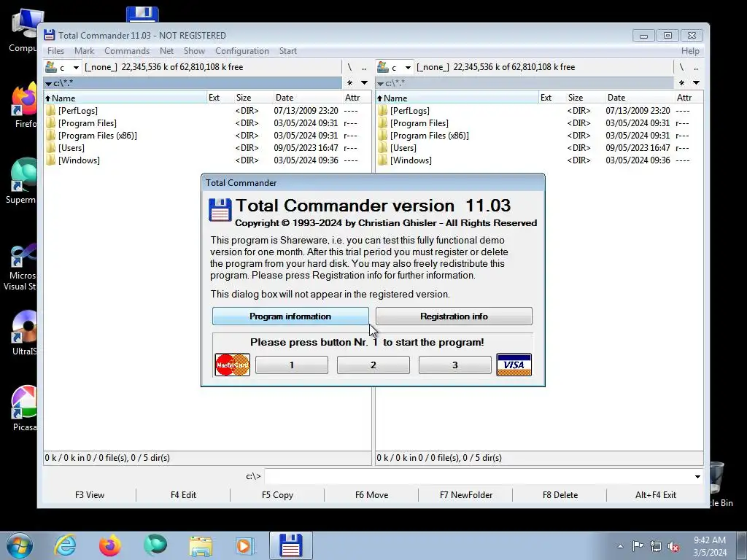Open the Help menu
747x560 pixels.
pyautogui.click(x=690, y=51)
